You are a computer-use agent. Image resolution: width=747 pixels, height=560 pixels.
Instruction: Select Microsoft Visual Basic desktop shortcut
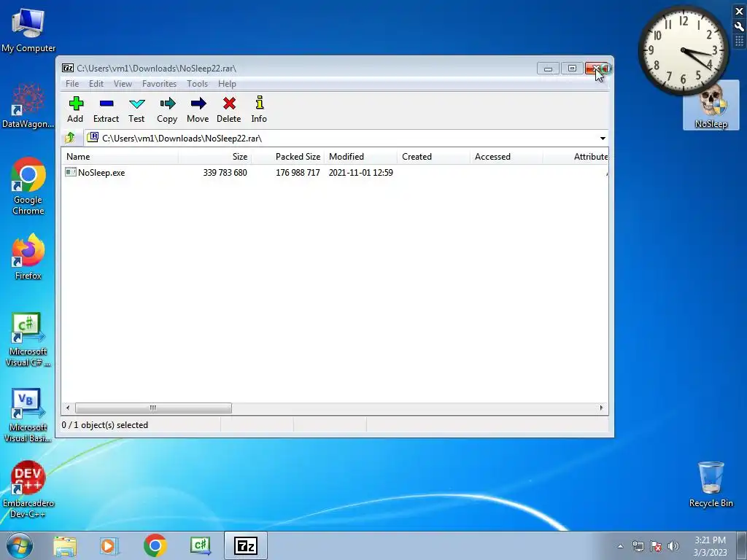[x=28, y=416]
